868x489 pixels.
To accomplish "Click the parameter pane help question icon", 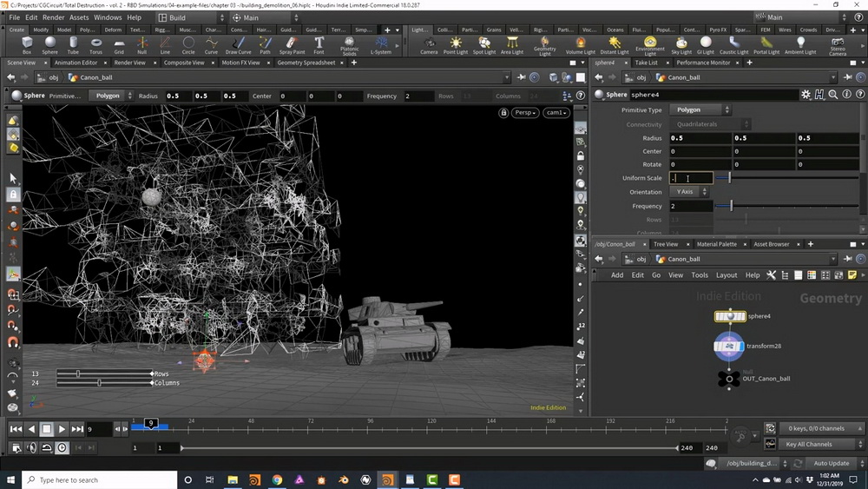I will tap(859, 95).
